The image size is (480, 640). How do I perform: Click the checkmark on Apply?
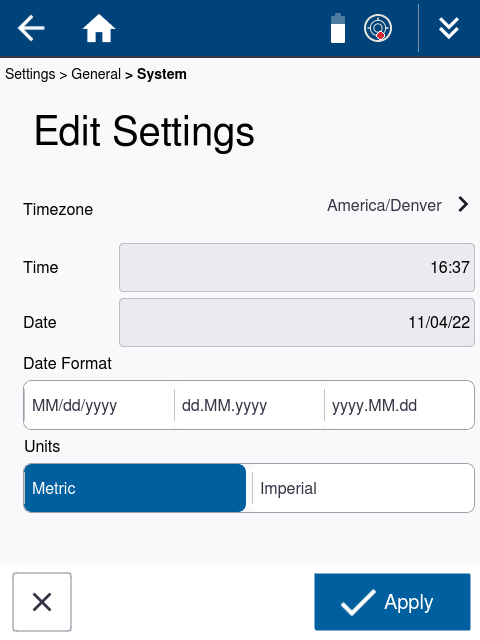click(358, 602)
